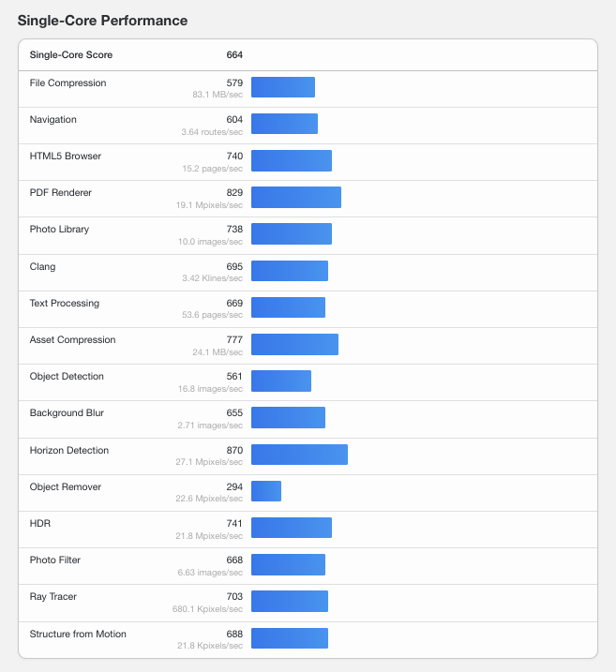This screenshot has height=672, width=616.
Task: Click the short Object Remover bar
Action: 266,491
